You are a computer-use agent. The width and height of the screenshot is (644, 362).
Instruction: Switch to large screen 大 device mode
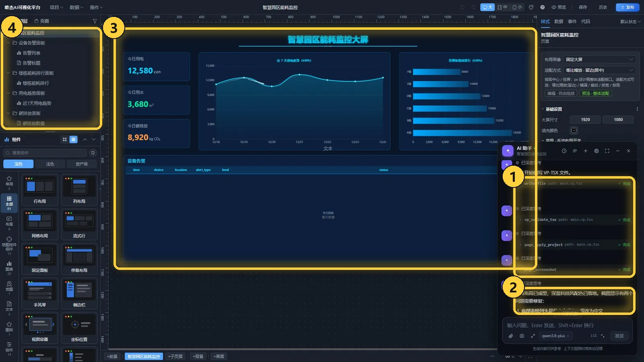tap(487, 7)
